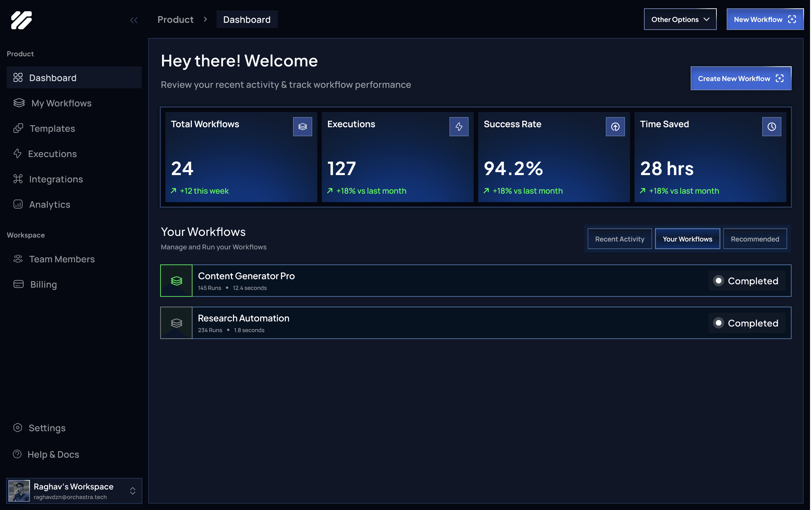Click the breadcrumb chevron after Product

205,19
